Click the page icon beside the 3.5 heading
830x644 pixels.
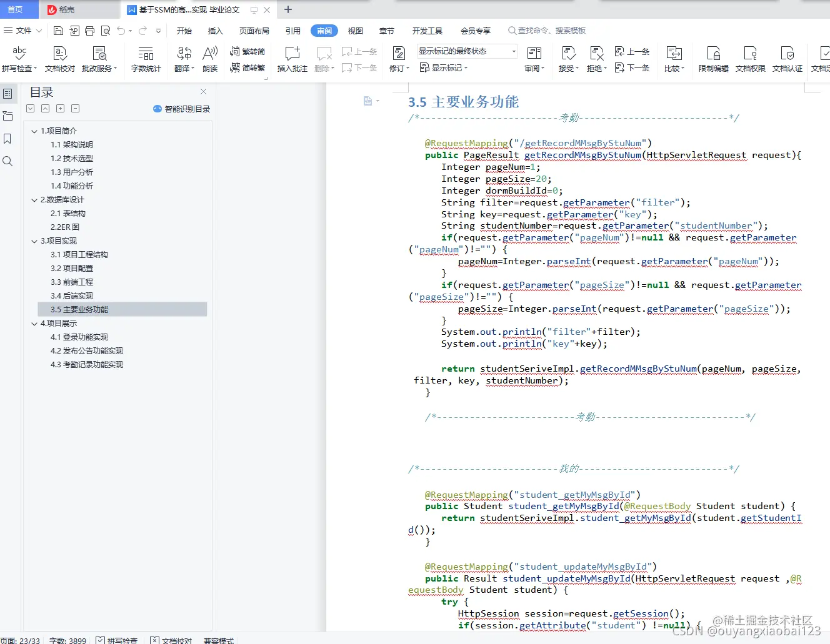pyautogui.click(x=368, y=101)
